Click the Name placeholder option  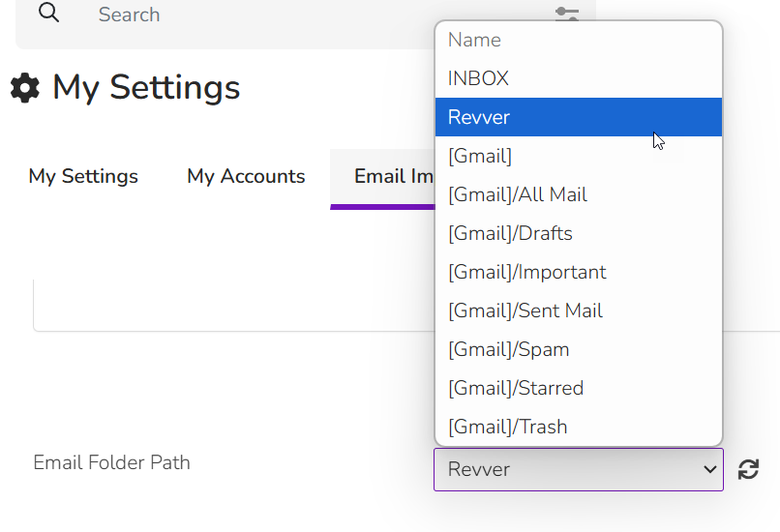[x=579, y=41]
